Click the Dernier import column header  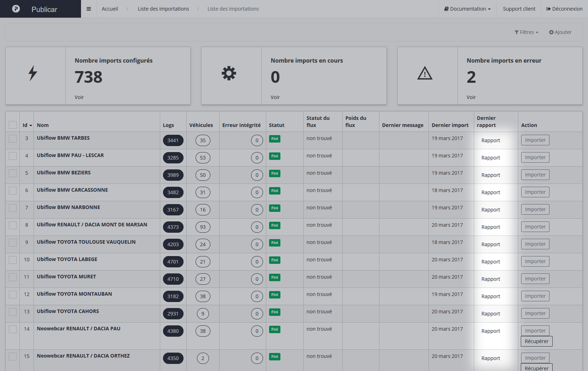click(450, 125)
